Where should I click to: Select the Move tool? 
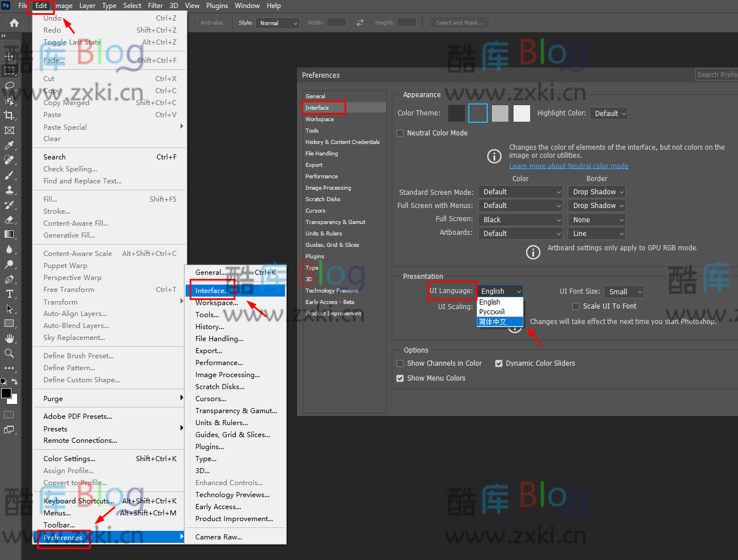point(9,56)
